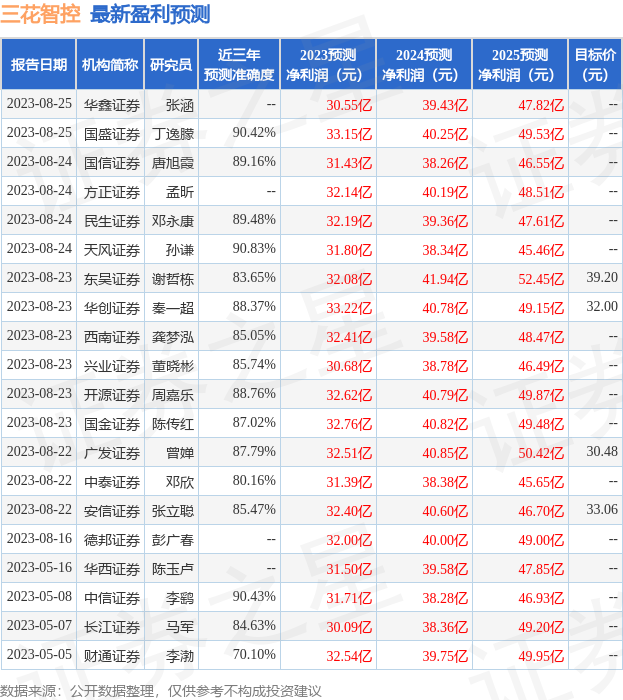Screen dimensions: 623x700
Task: Click 国盛证券 institution cell
Action: [112, 134]
